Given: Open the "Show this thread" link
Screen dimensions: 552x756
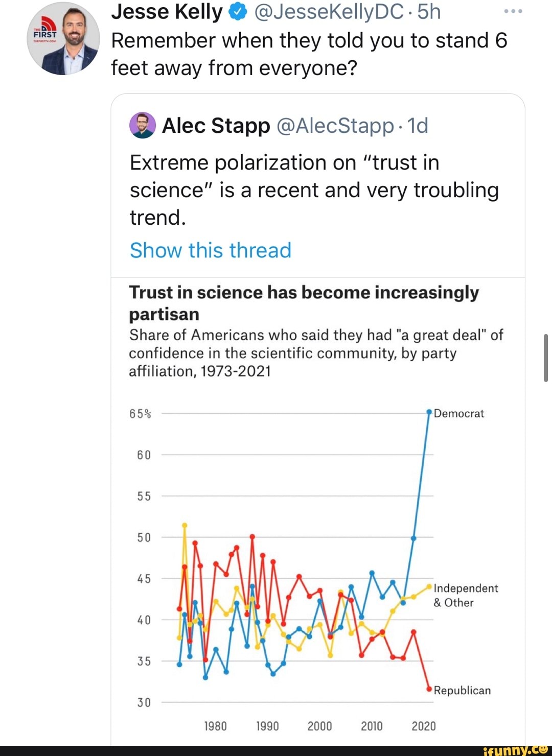Looking at the screenshot, I should [x=210, y=250].
